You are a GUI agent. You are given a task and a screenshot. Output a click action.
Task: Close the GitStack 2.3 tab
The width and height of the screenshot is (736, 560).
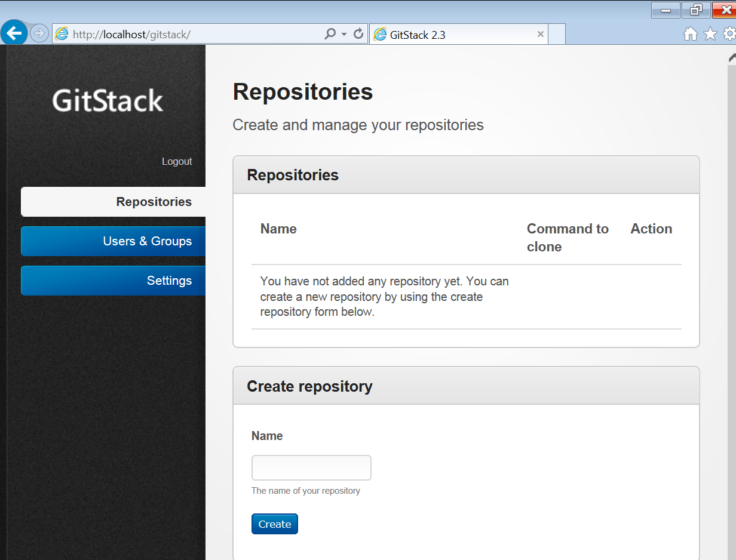(541, 34)
